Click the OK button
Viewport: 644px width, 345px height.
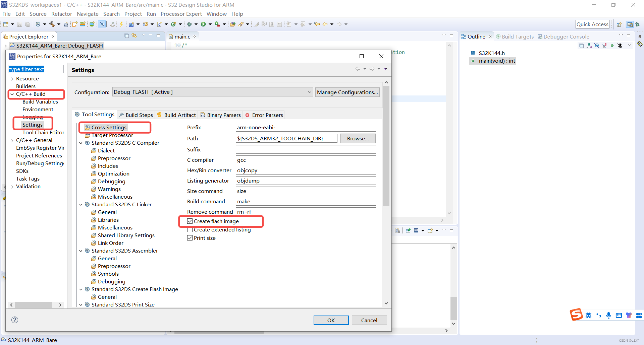click(331, 320)
